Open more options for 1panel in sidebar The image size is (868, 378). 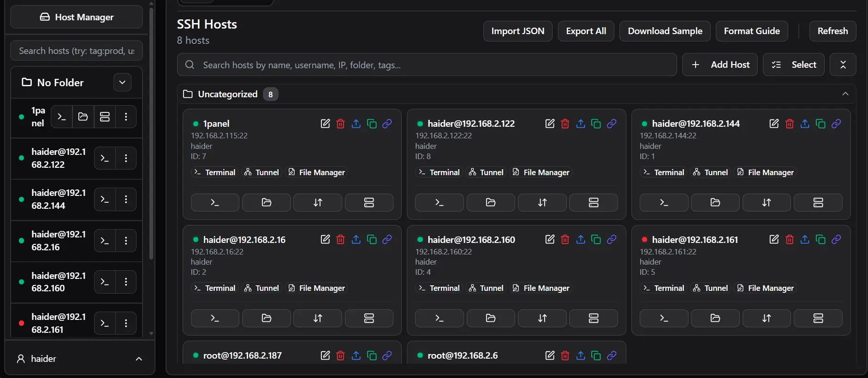coord(126,117)
